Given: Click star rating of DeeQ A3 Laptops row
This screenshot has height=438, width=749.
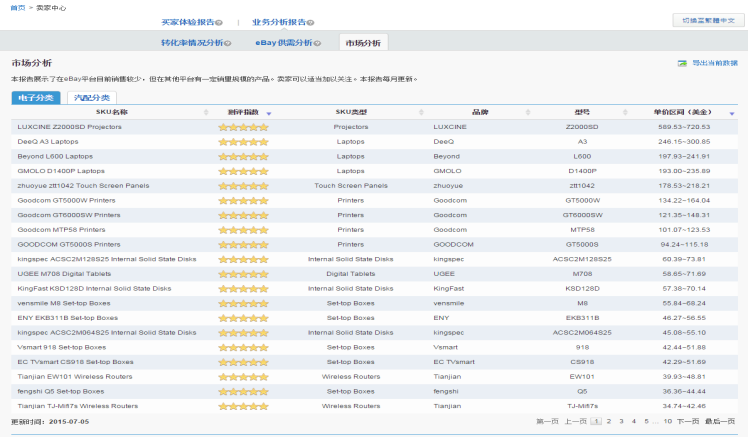Looking at the screenshot, I should [x=243, y=142].
